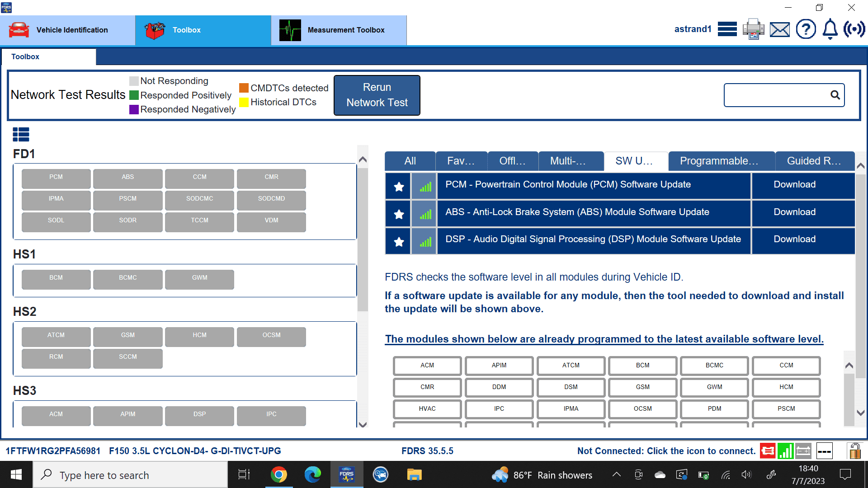Open the Guided Routines tab
The image size is (868, 488).
pyautogui.click(x=815, y=161)
